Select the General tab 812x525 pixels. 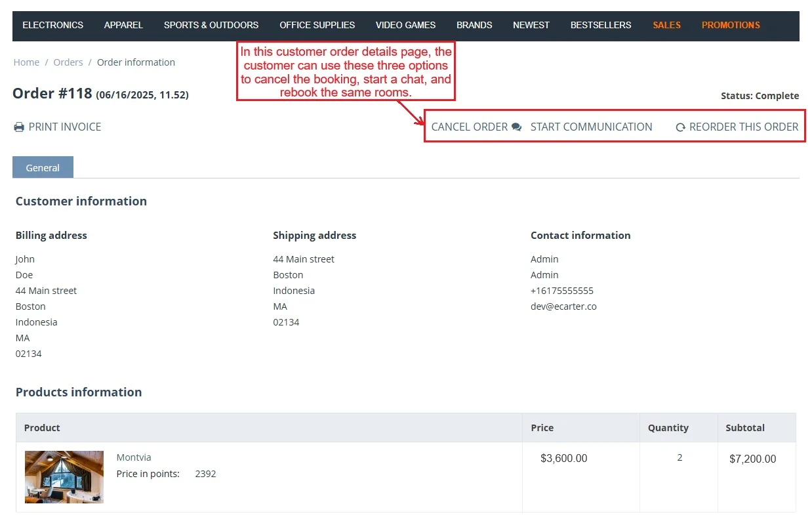point(43,168)
